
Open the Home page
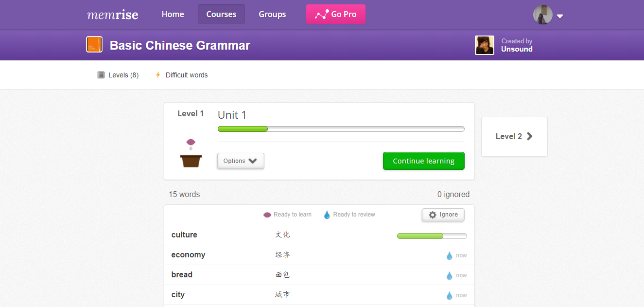[173, 14]
